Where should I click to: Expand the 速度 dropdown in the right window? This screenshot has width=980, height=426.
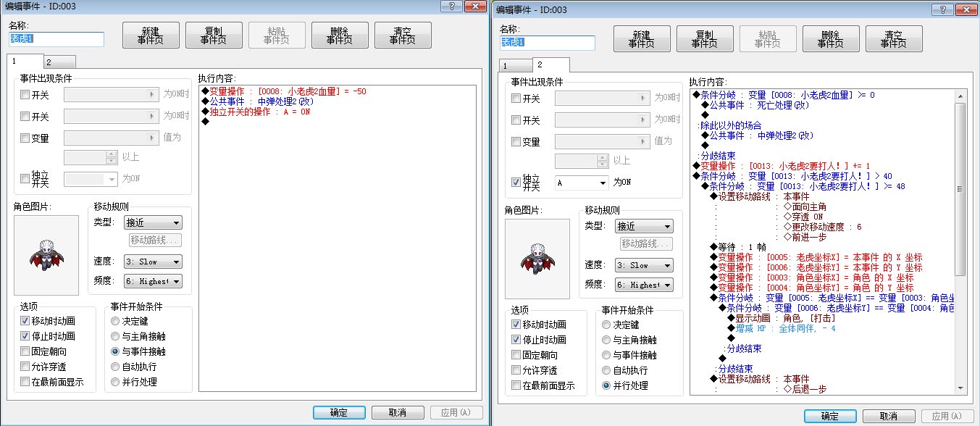pos(643,265)
